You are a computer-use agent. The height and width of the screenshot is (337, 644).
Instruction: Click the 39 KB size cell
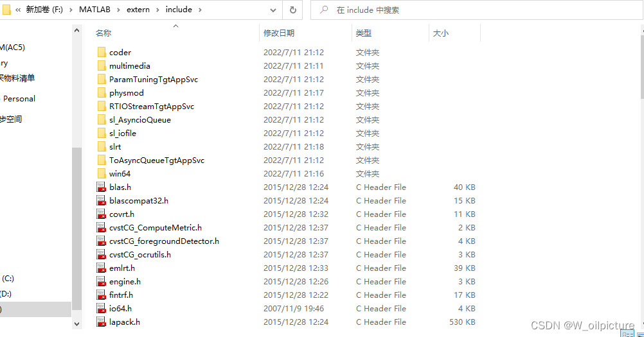(x=465, y=268)
